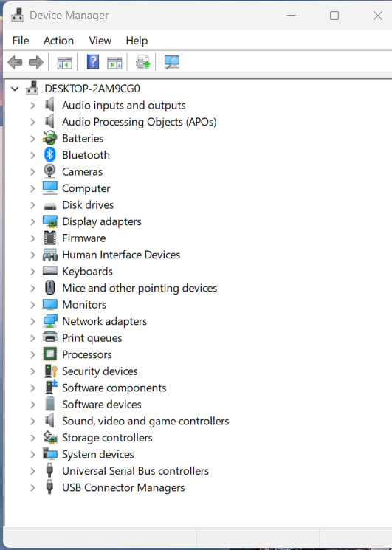Select Audio Processing Objects (APOs) row
Image resolution: width=392 pixels, height=550 pixels.
click(140, 122)
